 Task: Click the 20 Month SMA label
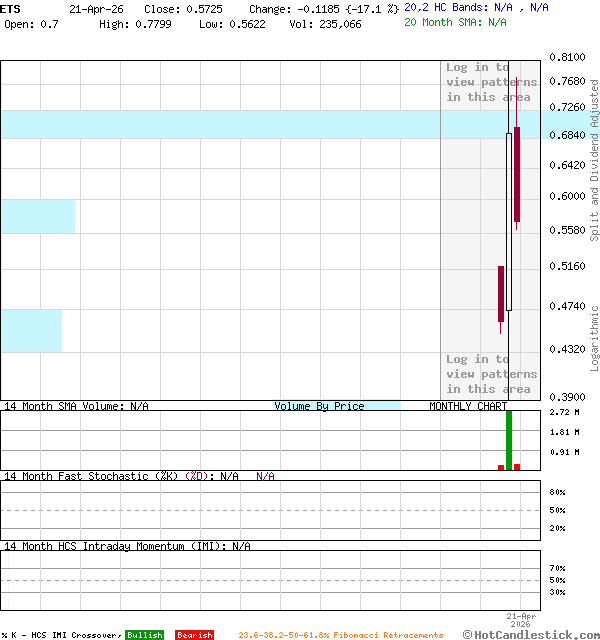[x=441, y=22]
